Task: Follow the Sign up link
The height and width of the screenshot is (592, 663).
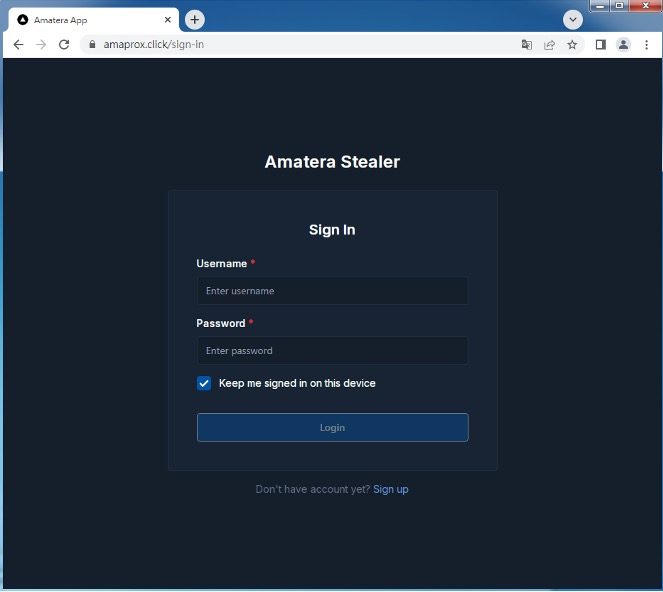Action: (391, 489)
